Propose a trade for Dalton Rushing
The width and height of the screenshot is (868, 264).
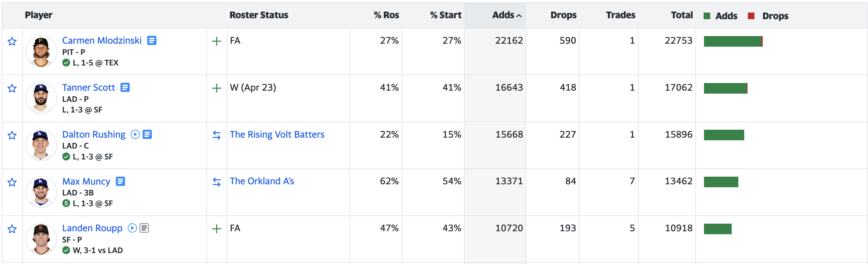coord(216,135)
